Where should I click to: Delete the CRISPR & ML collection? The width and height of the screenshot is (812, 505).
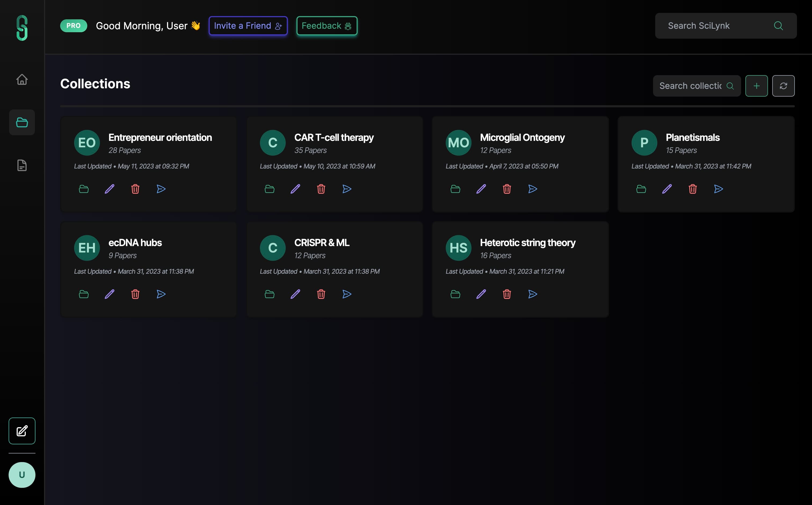coord(321,294)
